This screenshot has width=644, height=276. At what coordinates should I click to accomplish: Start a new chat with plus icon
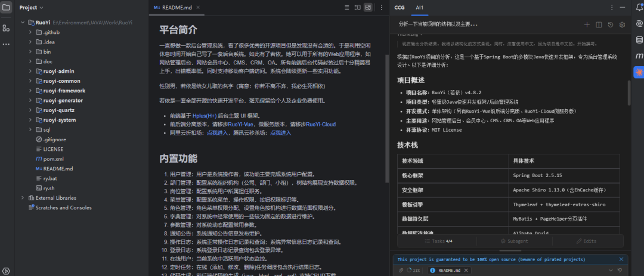[x=587, y=24]
